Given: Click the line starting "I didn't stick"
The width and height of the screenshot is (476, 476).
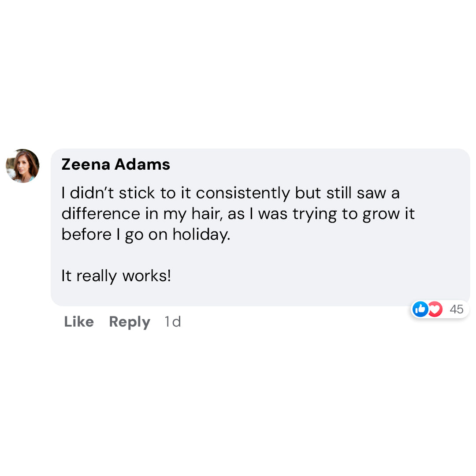Looking at the screenshot, I should click(231, 193).
